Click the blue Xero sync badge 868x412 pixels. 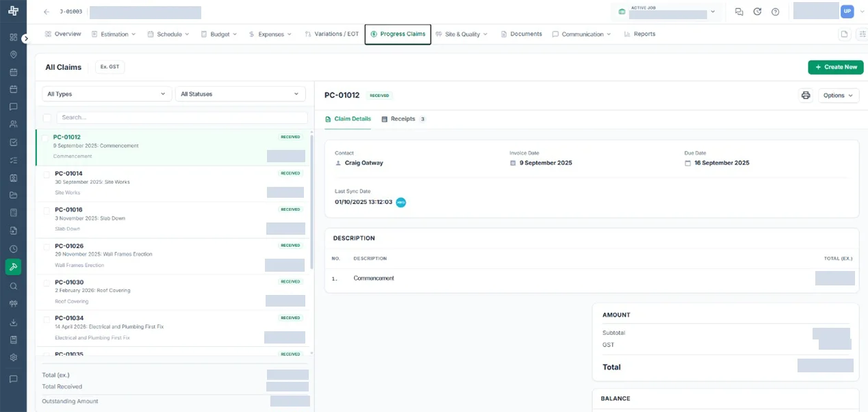[x=401, y=203]
